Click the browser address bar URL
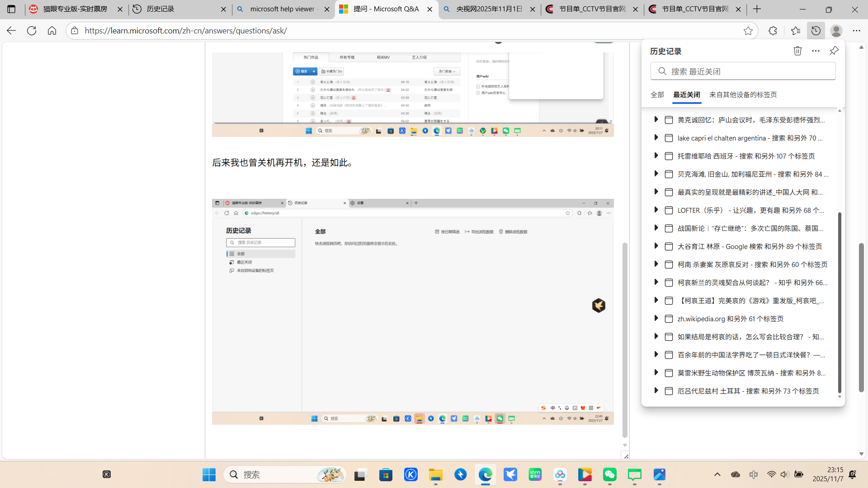The image size is (868, 488). 186,31
